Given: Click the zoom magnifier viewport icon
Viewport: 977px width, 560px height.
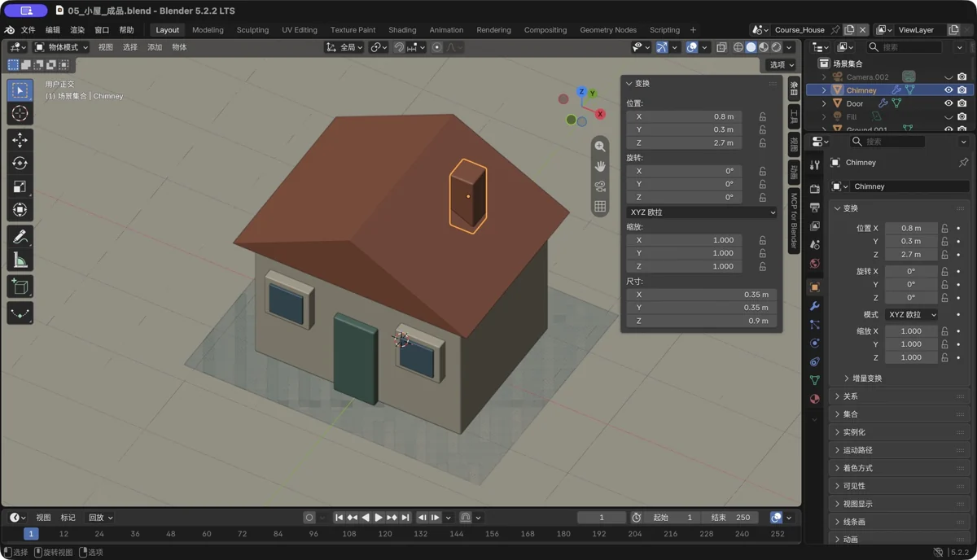Looking at the screenshot, I should coord(600,147).
